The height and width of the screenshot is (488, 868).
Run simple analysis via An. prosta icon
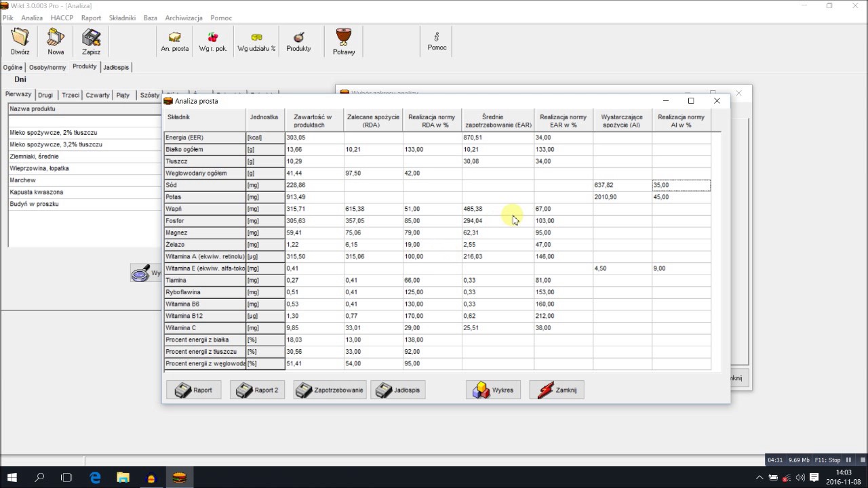(x=174, y=41)
